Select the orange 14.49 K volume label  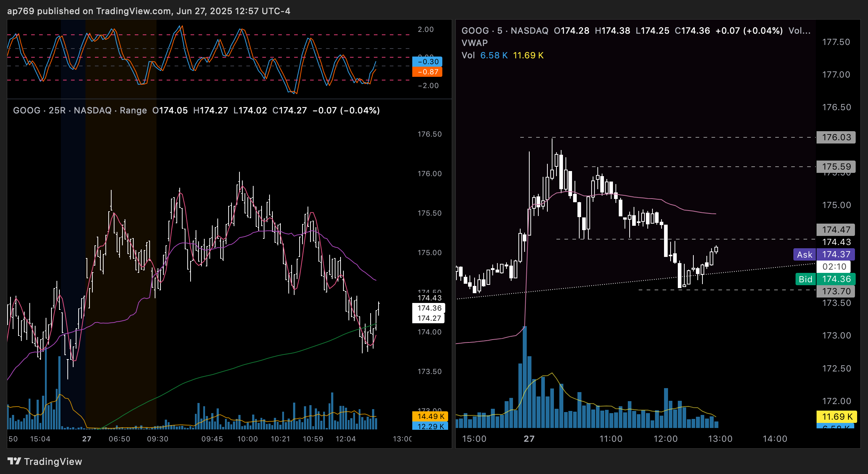430,416
